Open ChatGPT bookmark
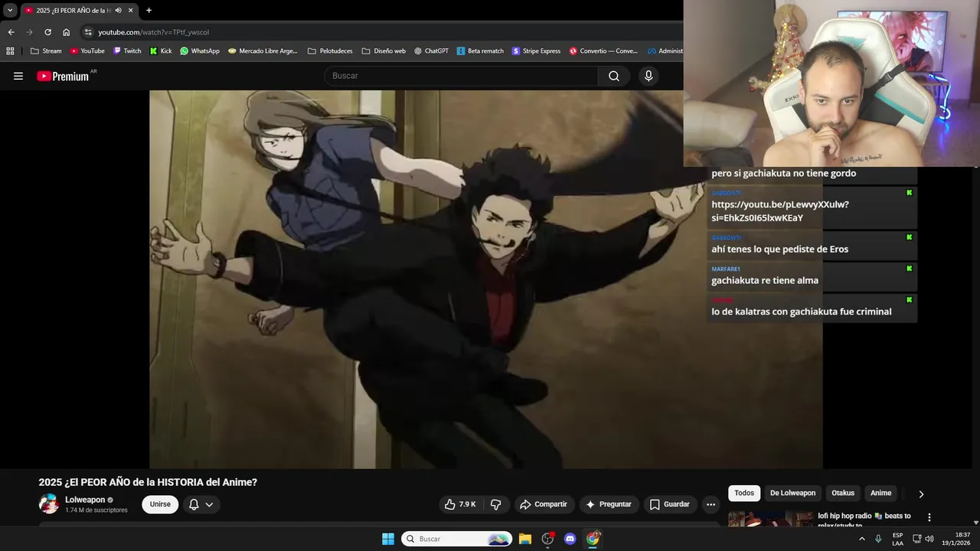The height and width of the screenshot is (551, 980). point(431,51)
